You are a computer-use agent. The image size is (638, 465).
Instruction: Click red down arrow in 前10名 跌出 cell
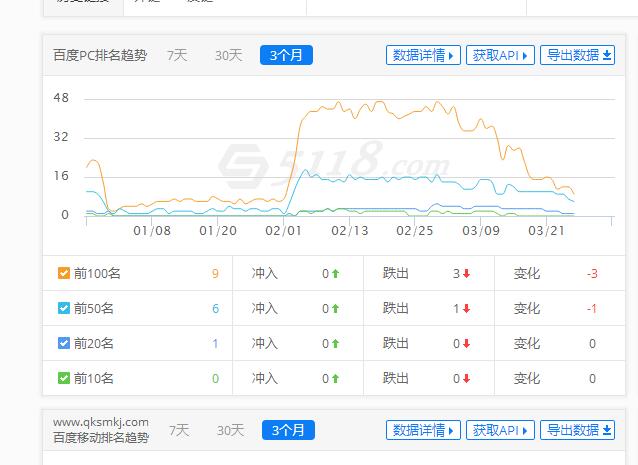click(x=466, y=378)
